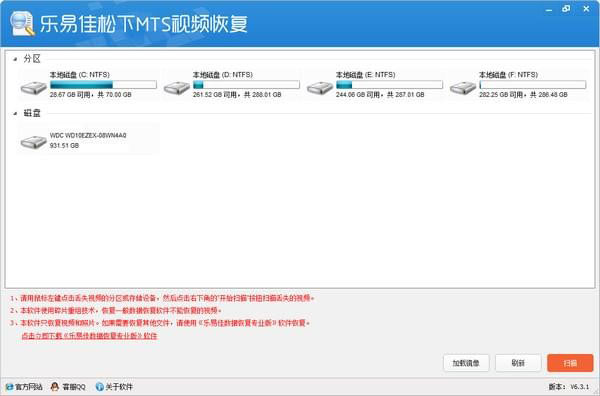Restore down the window with title bar button
The height and width of the screenshot is (396, 600).
566,9
